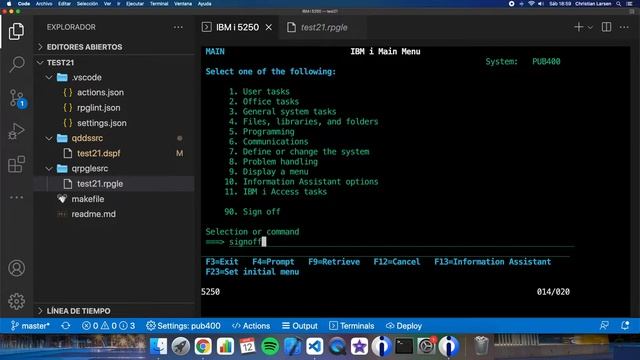The height and width of the screenshot is (360, 640).
Task: Open Visual Studio Code from the Dock
Action: [x=315, y=346]
